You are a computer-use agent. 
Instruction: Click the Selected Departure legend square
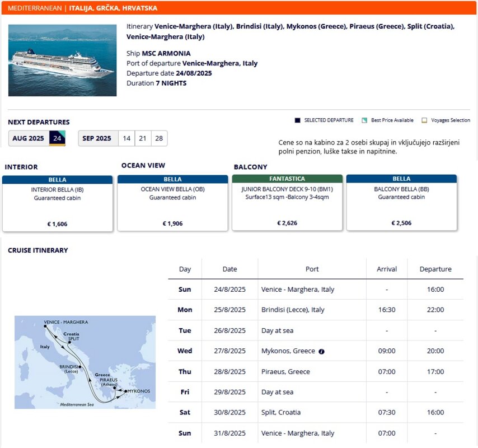tap(298, 120)
